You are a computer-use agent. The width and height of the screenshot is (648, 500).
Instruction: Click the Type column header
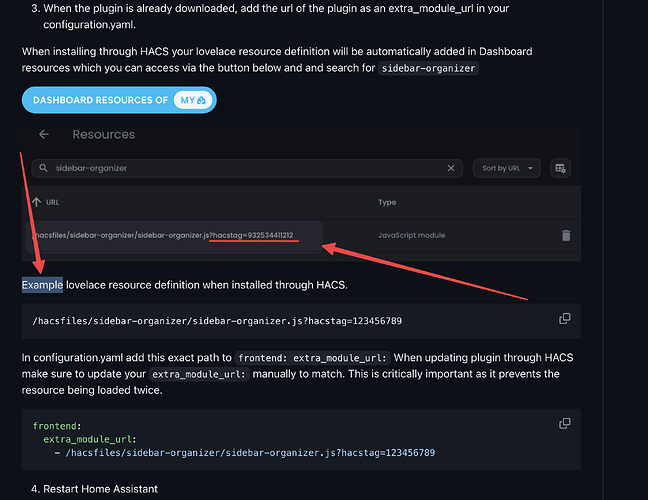click(x=387, y=202)
